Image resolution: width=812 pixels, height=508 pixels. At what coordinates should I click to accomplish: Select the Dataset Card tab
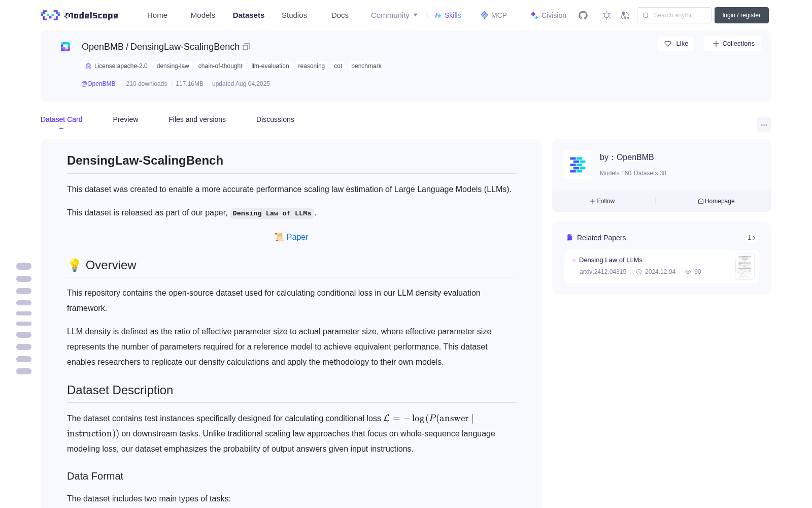61,119
